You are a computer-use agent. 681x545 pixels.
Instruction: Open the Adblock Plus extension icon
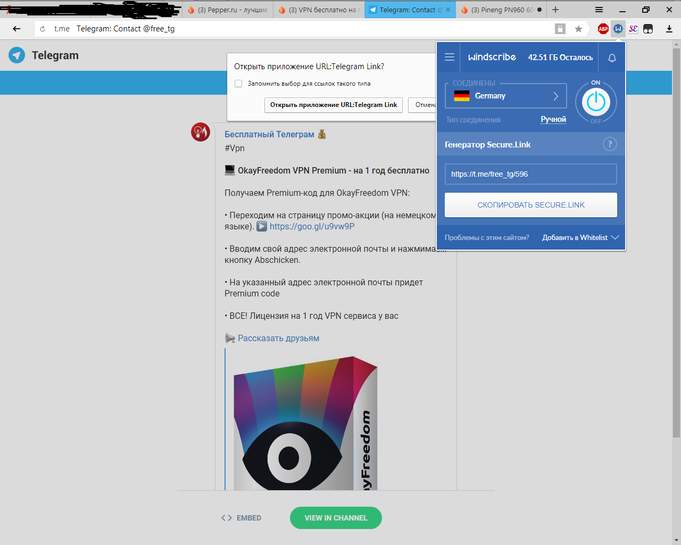[603, 29]
